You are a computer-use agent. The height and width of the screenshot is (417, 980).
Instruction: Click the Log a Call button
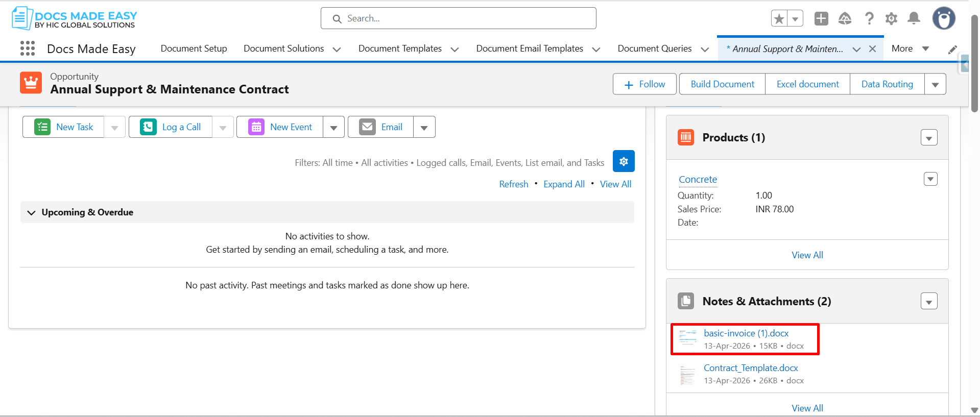coord(171,127)
